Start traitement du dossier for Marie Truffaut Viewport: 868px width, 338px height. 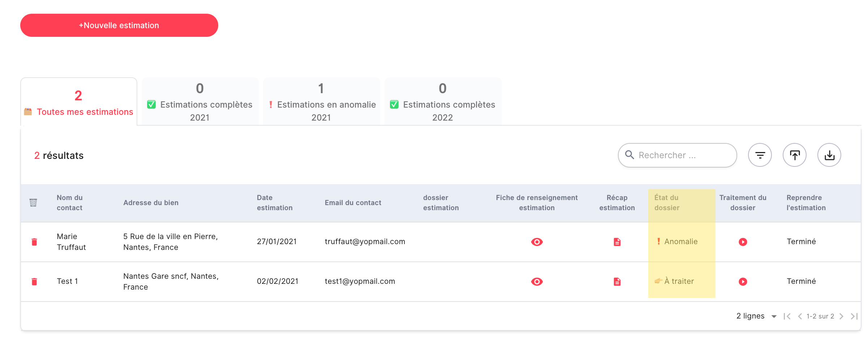743,242
